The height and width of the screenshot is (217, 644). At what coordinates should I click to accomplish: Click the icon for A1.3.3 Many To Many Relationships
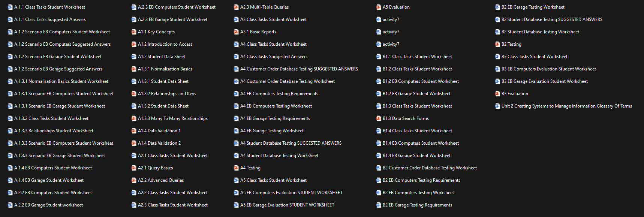(x=134, y=118)
